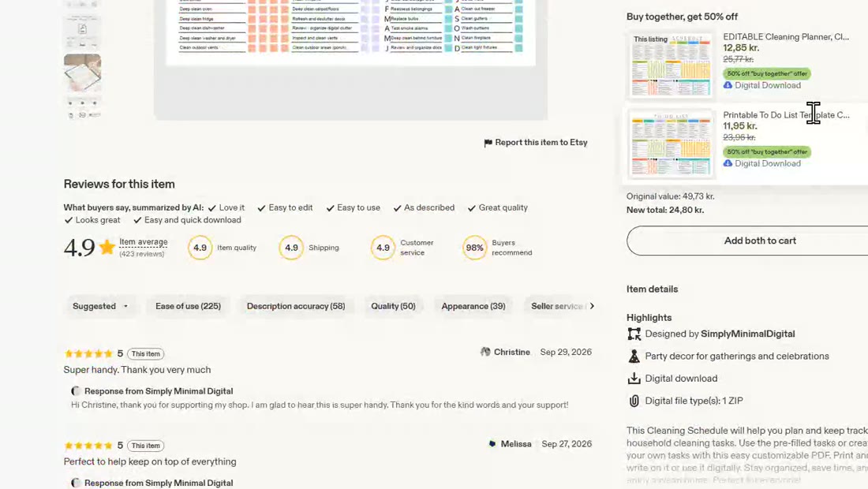Screen dimensions: 868x489
Task: Click the New total: 24,80 kr. text
Action: 665,211
